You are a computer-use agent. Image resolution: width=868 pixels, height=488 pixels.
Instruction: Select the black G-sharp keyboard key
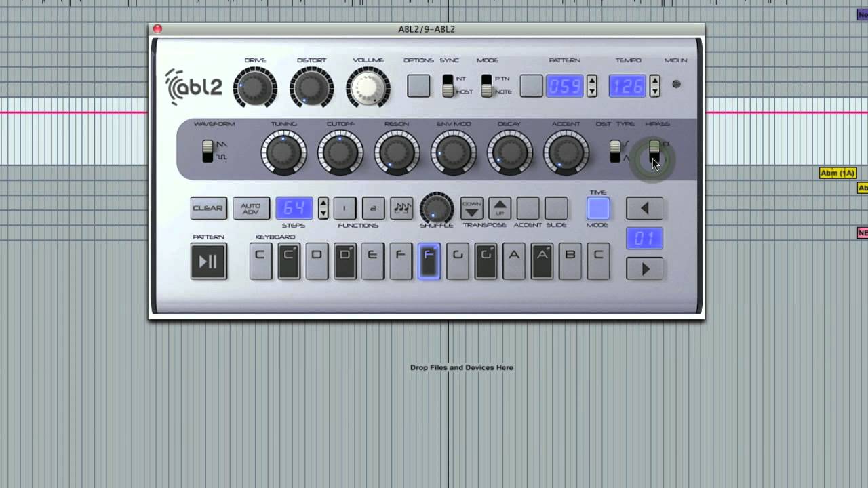click(486, 262)
